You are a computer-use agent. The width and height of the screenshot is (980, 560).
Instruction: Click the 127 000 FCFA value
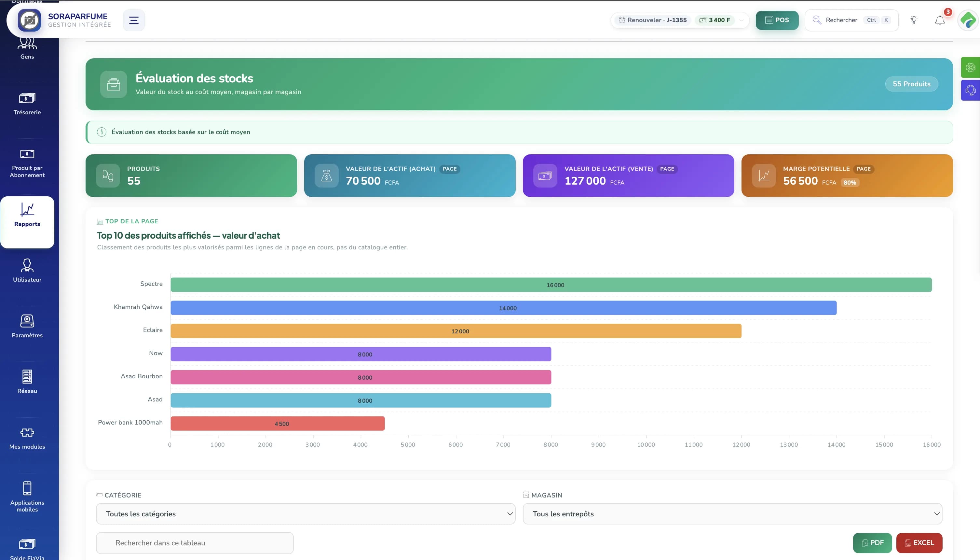pyautogui.click(x=594, y=181)
